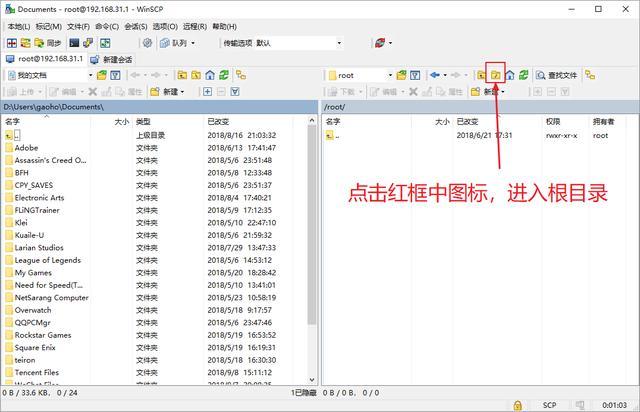The image size is (640, 412).
Task: Click the local file list vertical scrollbar
Action: coord(312,250)
